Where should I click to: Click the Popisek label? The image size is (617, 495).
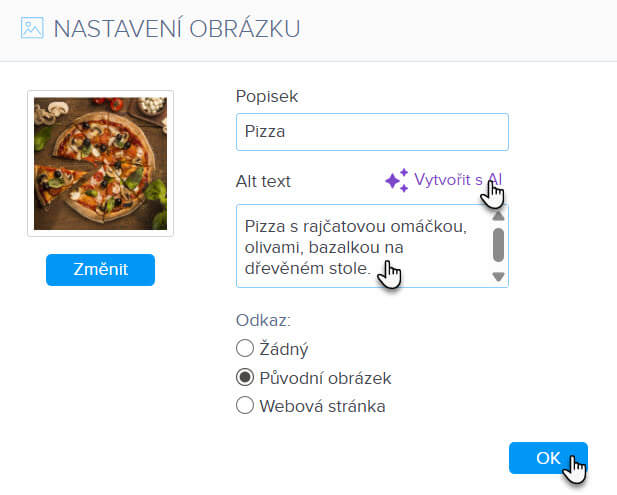(x=267, y=96)
